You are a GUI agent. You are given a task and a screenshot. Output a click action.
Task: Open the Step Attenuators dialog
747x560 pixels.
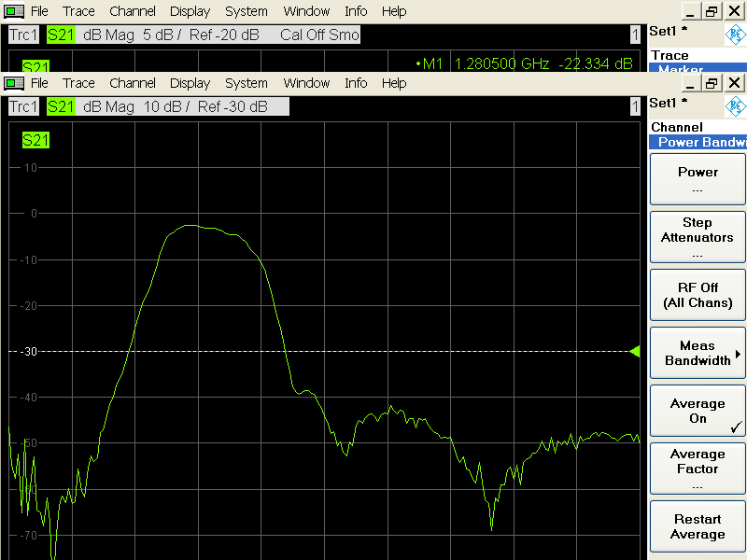coord(698,238)
